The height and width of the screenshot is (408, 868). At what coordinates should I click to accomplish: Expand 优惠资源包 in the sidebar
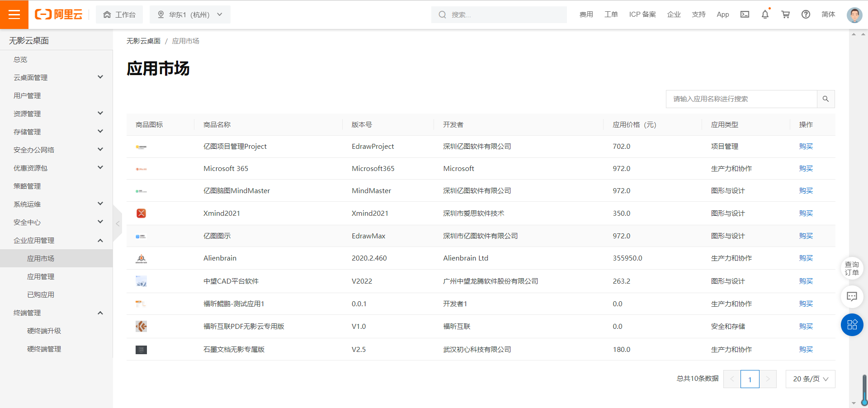point(56,168)
